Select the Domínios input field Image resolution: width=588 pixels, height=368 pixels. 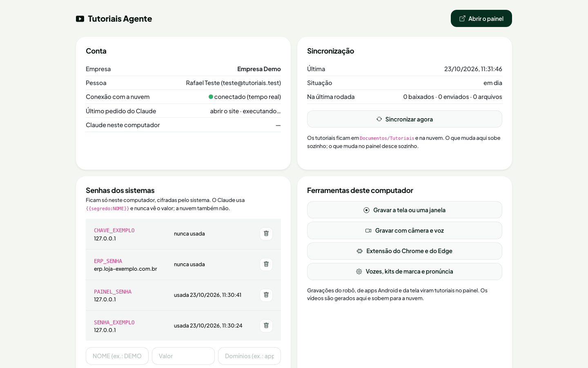coord(249,356)
